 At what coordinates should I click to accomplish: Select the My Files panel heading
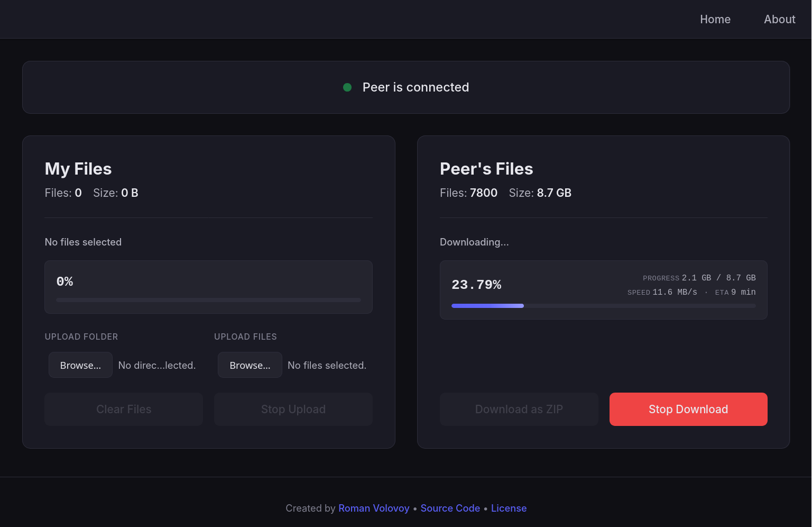click(x=78, y=169)
